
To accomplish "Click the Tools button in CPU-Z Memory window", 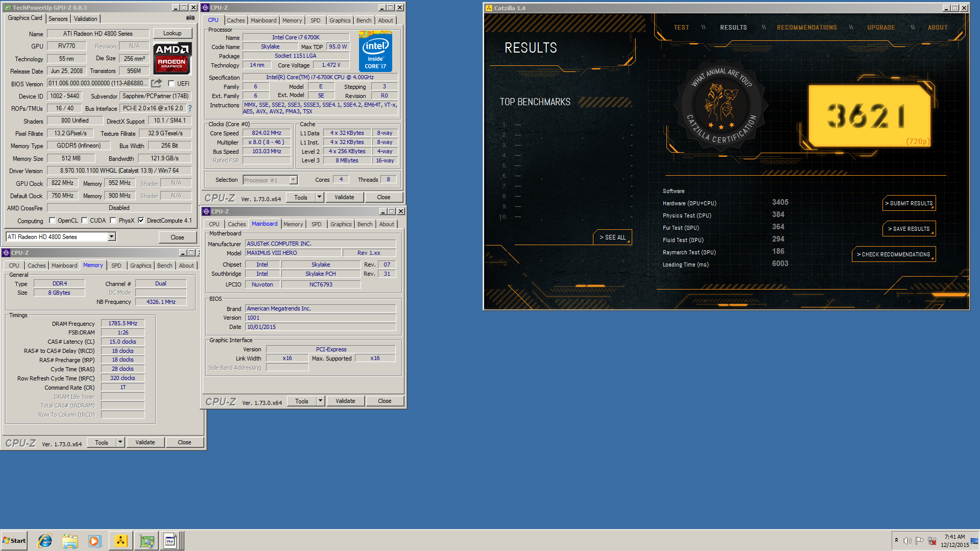I will tap(102, 442).
